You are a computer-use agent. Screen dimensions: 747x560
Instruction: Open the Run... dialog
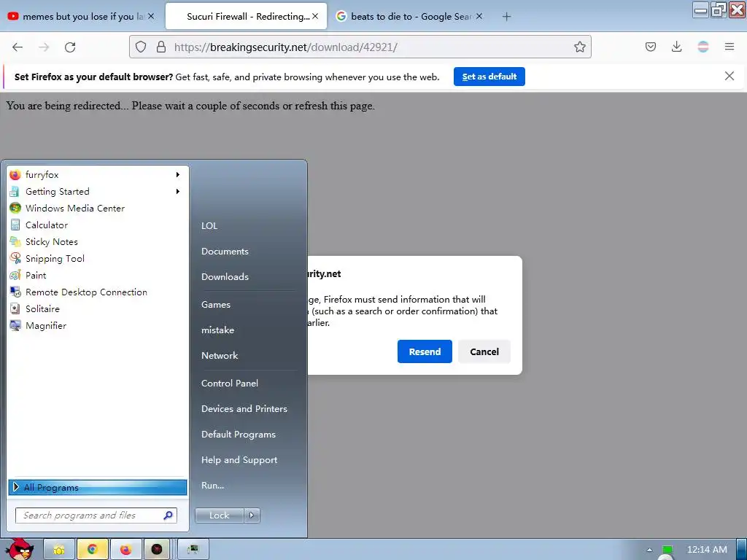click(x=212, y=486)
